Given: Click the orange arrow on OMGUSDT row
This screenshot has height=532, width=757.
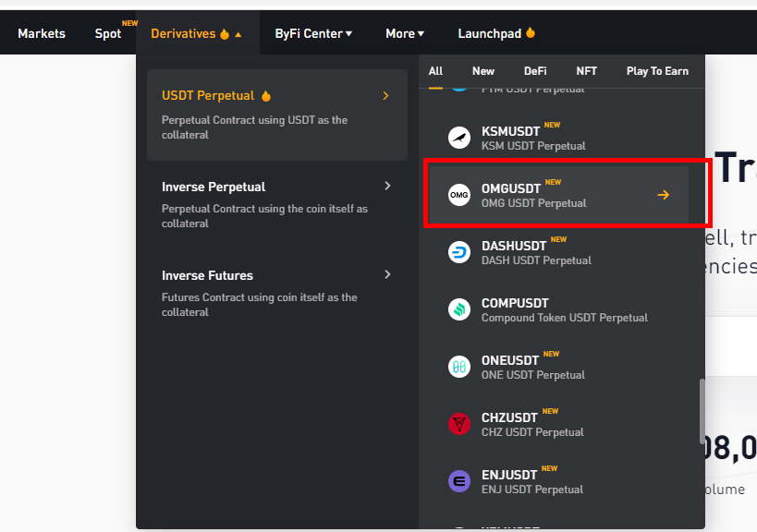Looking at the screenshot, I should (664, 195).
